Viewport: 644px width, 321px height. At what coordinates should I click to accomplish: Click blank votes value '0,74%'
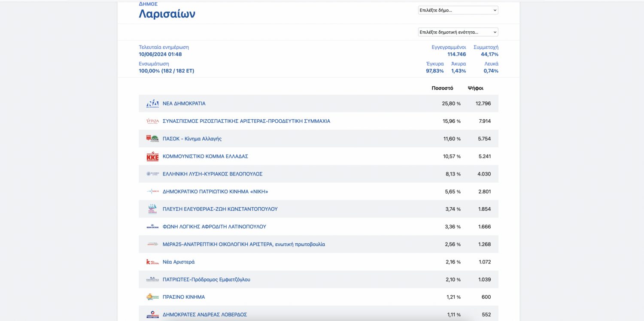[x=491, y=71]
